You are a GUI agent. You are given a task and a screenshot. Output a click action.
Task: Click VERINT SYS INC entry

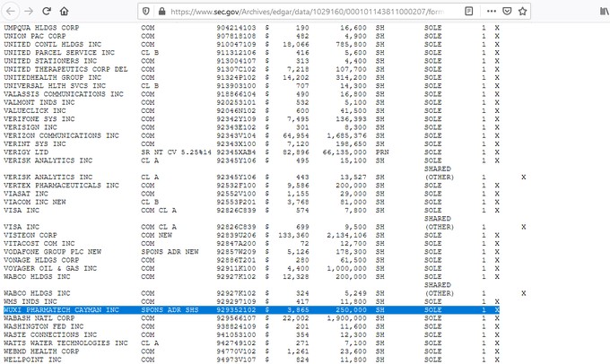pyautogui.click(x=35, y=143)
